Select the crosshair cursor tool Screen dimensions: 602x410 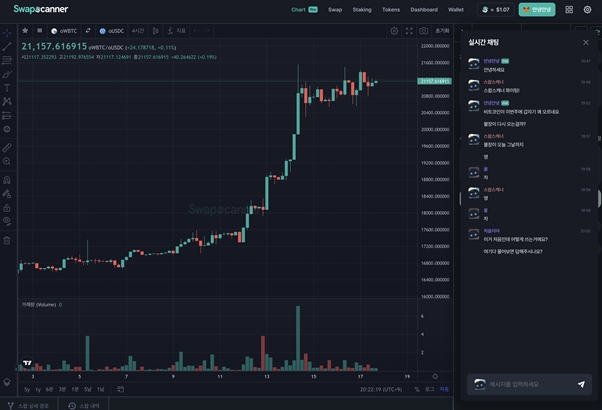tap(7, 32)
